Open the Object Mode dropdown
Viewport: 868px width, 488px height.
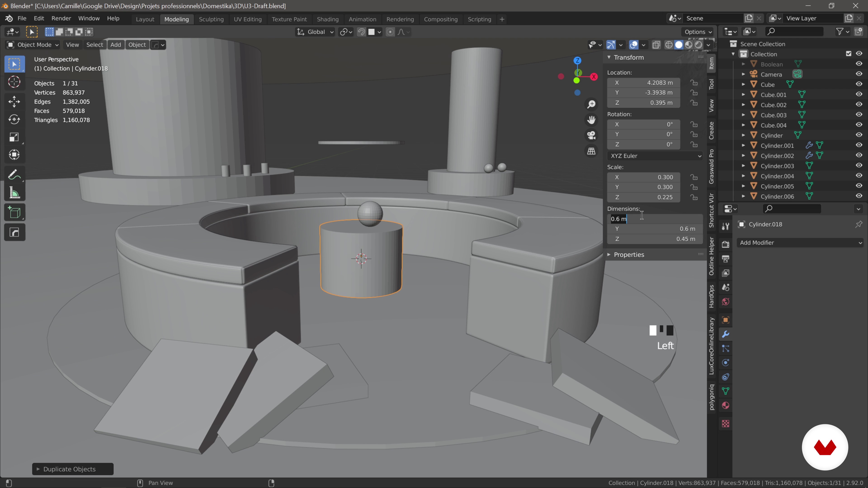(32, 45)
